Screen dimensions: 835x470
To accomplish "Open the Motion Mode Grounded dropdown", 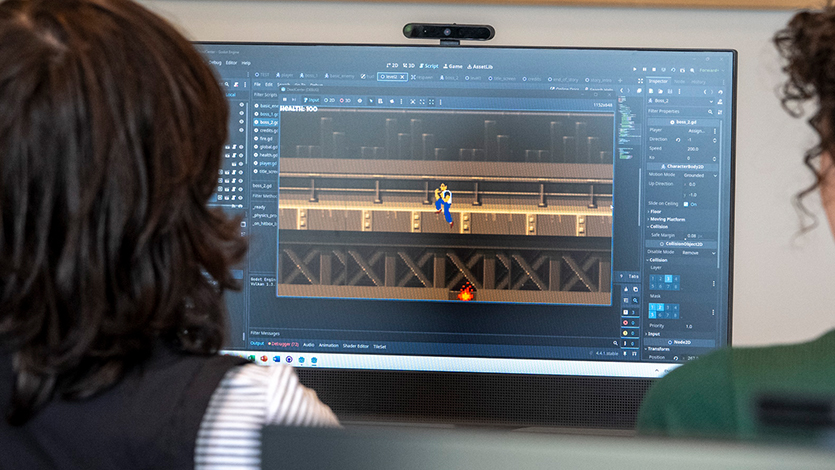I will pos(700,175).
